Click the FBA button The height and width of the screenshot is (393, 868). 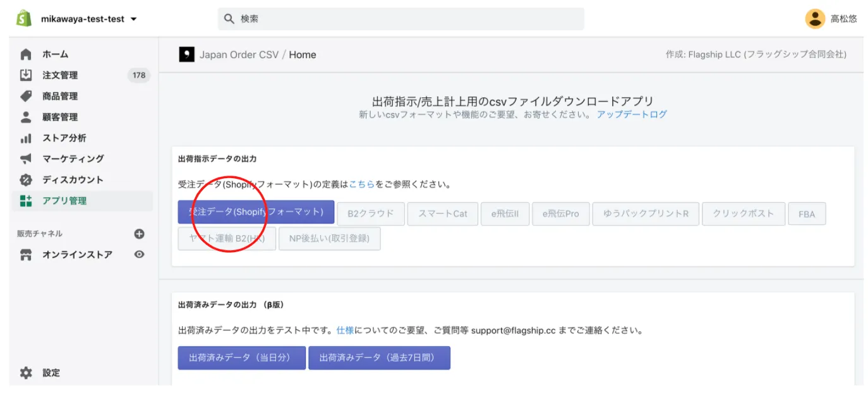pos(807,214)
